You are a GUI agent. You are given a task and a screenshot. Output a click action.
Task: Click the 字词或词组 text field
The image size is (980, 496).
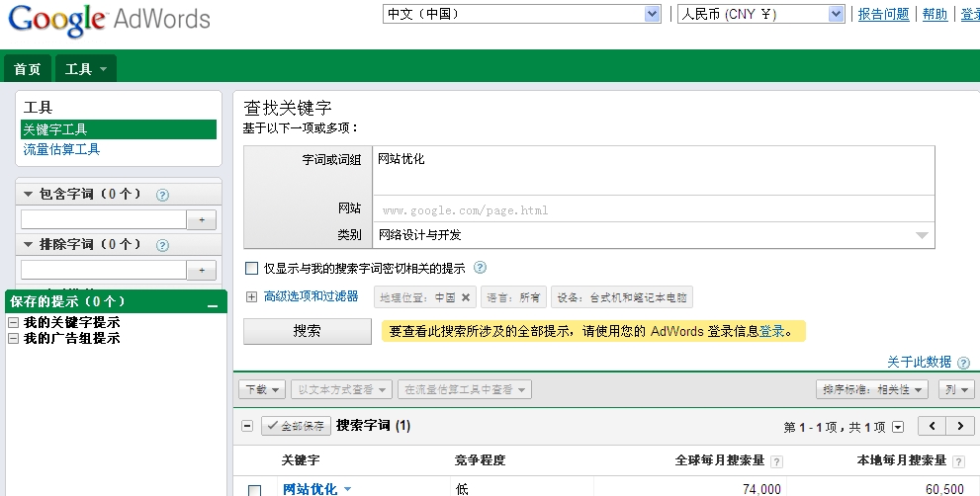pyautogui.click(x=654, y=171)
